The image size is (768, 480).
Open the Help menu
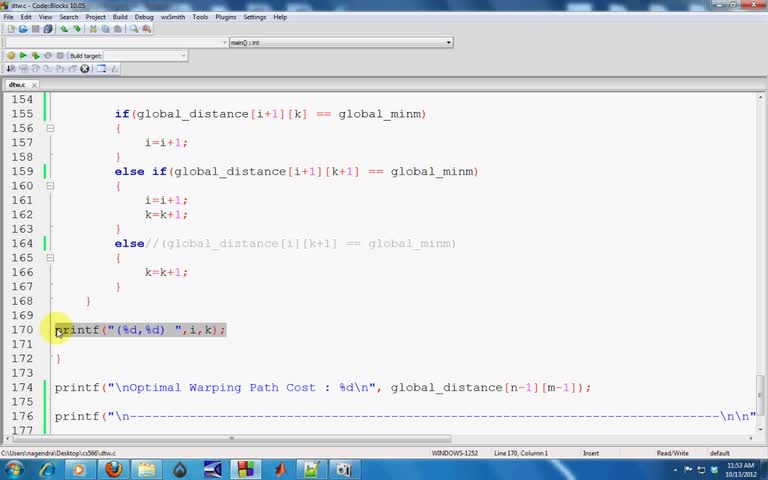pos(280,17)
